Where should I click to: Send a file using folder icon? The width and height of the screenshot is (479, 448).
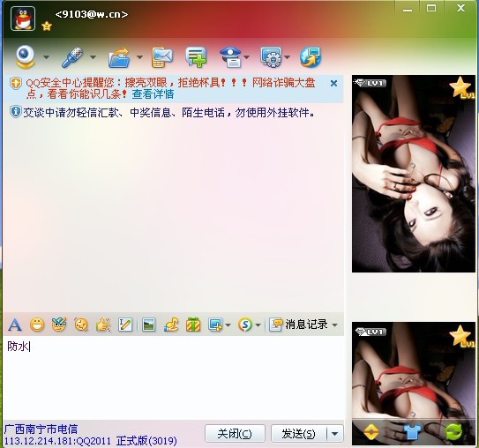click(x=119, y=57)
